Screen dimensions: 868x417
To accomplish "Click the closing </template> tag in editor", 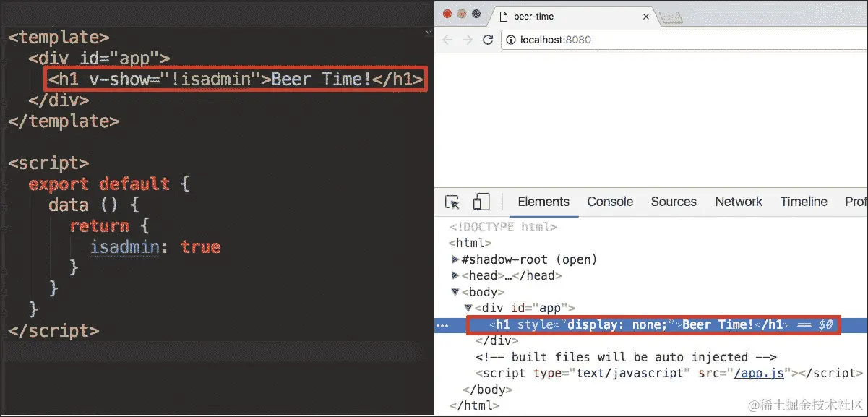I will click(64, 121).
